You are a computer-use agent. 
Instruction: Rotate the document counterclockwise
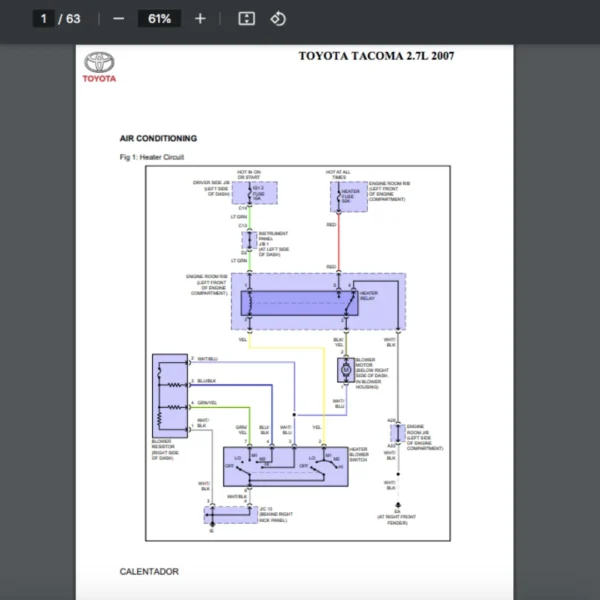(x=278, y=19)
